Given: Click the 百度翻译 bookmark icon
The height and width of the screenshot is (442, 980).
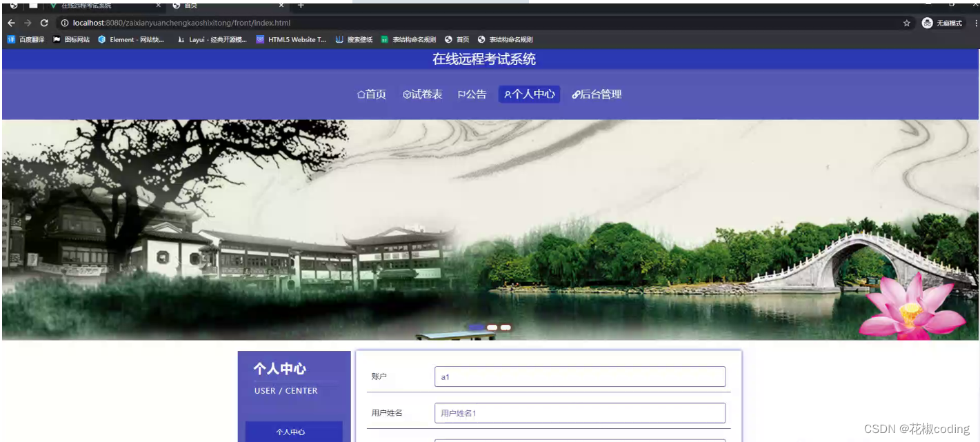Looking at the screenshot, I should tap(10, 39).
